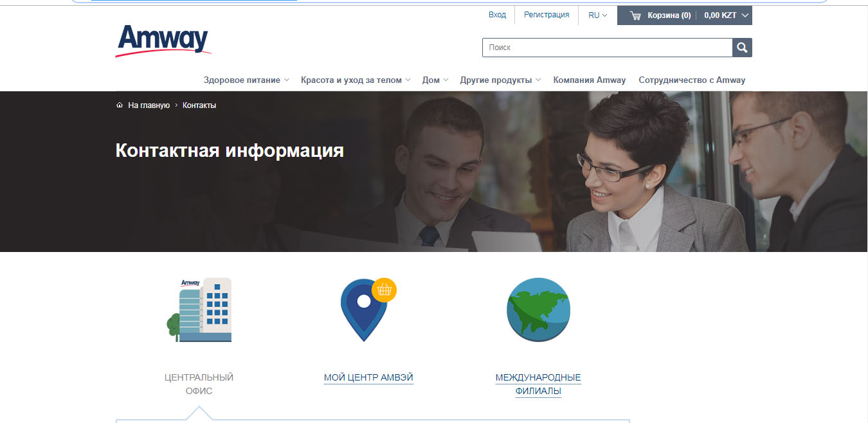868x423 pixels.
Task: Click the shopping cart icon
Action: coord(635,15)
